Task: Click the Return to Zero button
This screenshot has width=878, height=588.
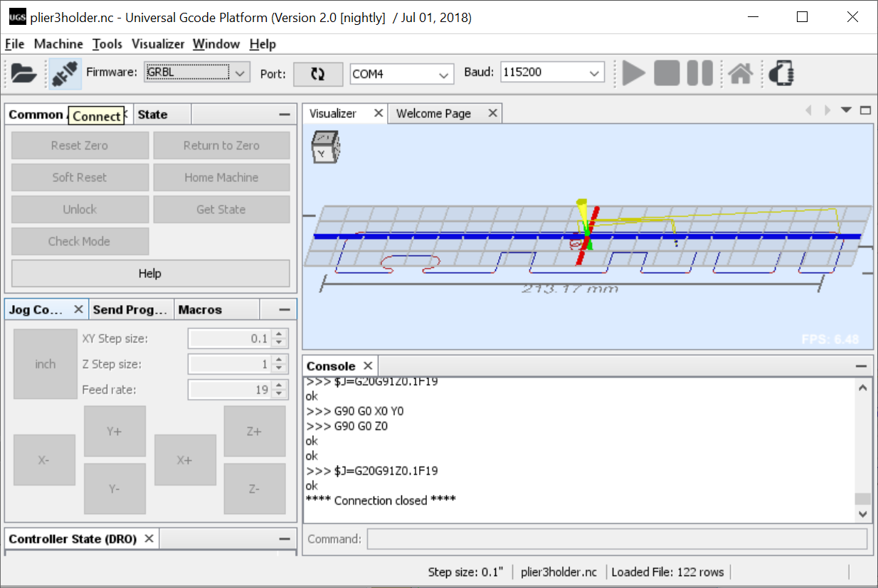Action: pyautogui.click(x=221, y=145)
